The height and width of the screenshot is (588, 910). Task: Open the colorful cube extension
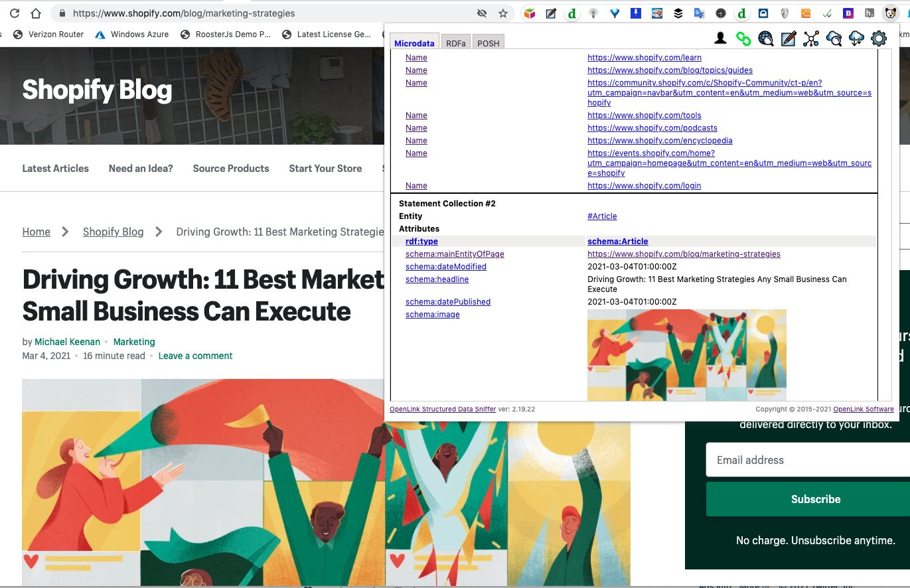(x=530, y=13)
